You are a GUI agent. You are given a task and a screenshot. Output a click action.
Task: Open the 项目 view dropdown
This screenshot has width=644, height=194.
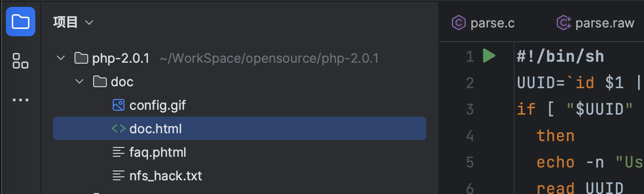click(x=73, y=22)
